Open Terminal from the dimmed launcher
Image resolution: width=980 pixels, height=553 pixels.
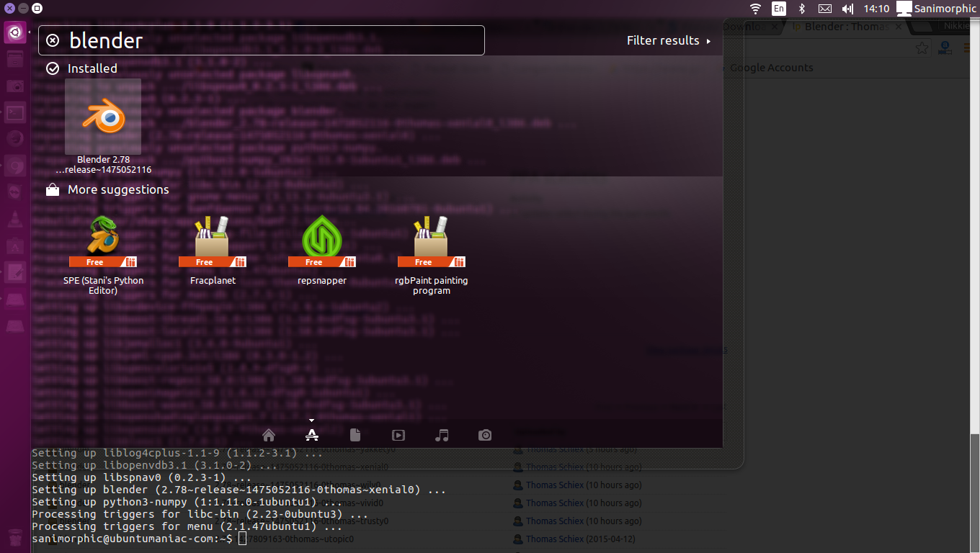pyautogui.click(x=15, y=112)
